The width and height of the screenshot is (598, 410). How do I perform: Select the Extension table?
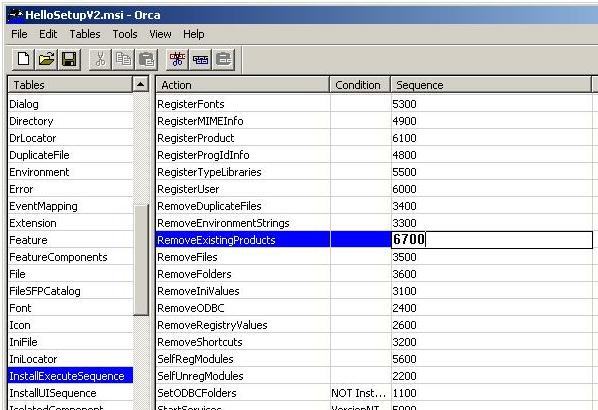[x=70, y=223]
